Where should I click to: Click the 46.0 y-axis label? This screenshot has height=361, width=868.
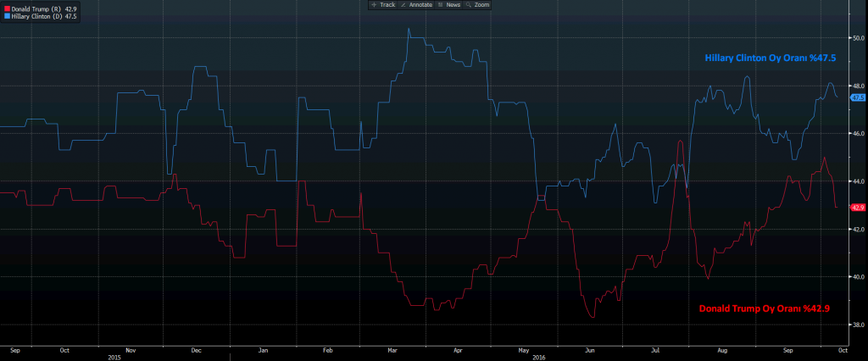coord(859,134)
